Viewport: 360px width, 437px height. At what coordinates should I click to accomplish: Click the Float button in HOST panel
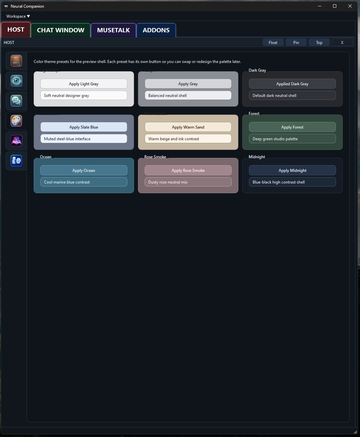click(273, 42)
